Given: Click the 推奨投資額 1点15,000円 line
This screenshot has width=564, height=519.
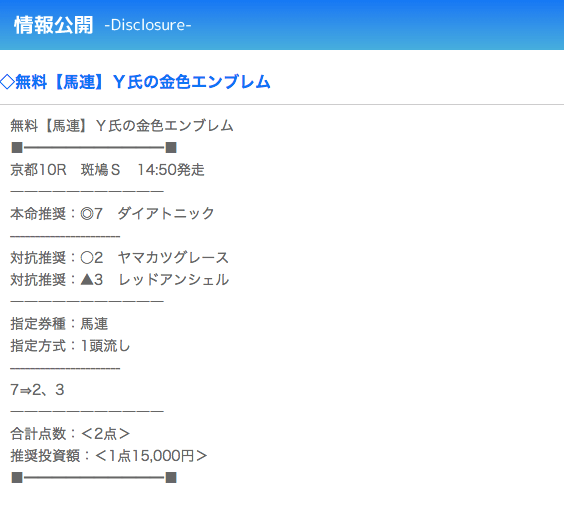Looking at the screenshot, I should click(x=109, y=456).
